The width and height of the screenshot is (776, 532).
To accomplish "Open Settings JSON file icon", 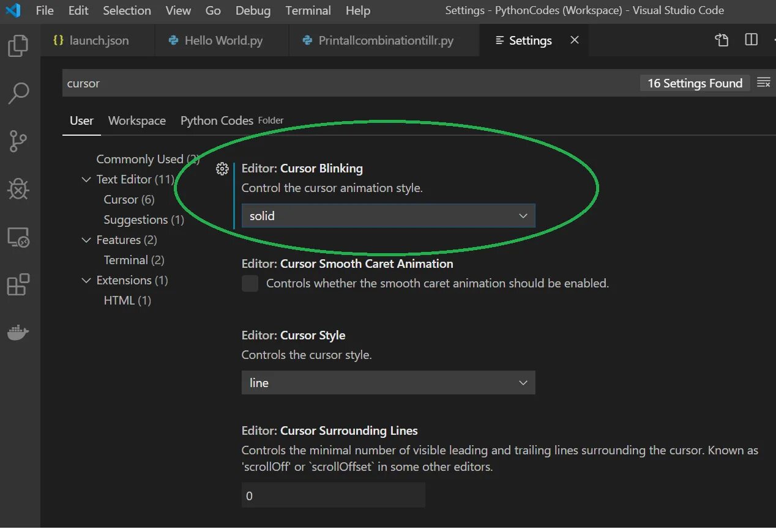I will [722, 40].
